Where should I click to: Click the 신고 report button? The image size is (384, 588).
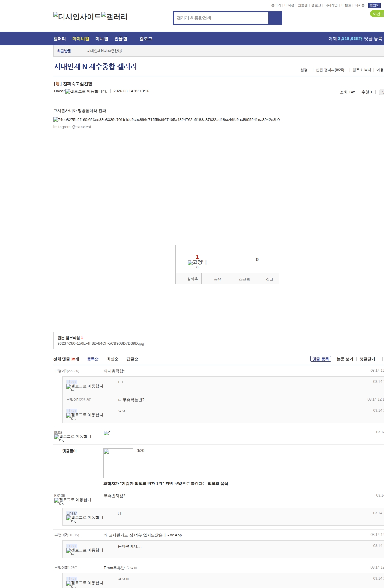coord(269,279)
